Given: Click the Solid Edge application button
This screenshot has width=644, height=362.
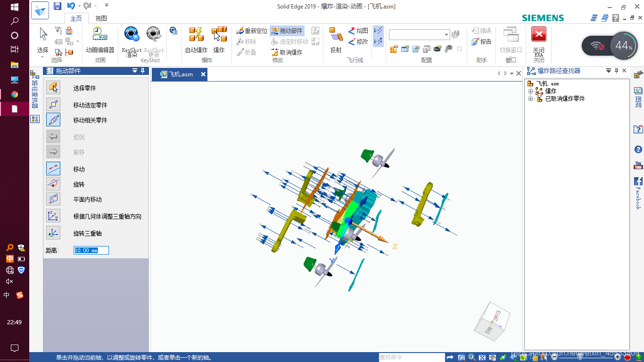Looking at the screenshot, I should tap(40, 10).
